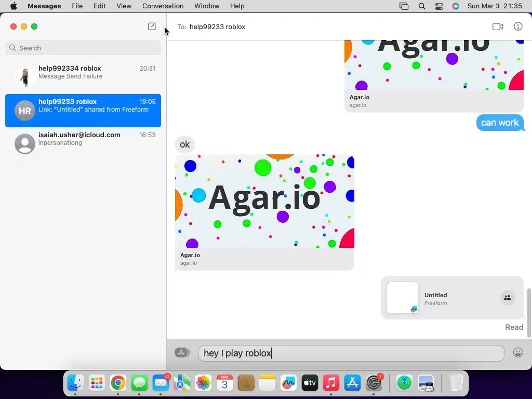Open Launchpad from the Dock
This screenshot has height=399, width=532.
(x=97, y=383)
